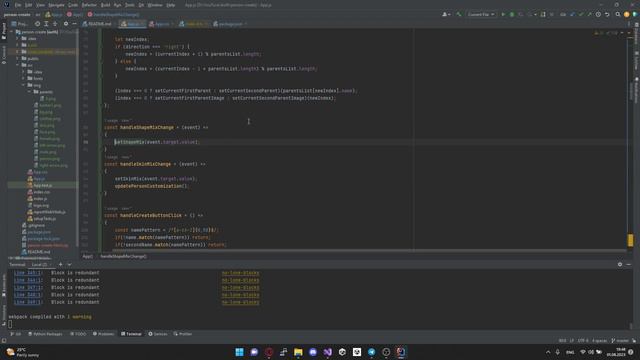Open the Navigate menu
This screenshot has height=360, width=640.
pyautogui.click(x=56, y=5)
